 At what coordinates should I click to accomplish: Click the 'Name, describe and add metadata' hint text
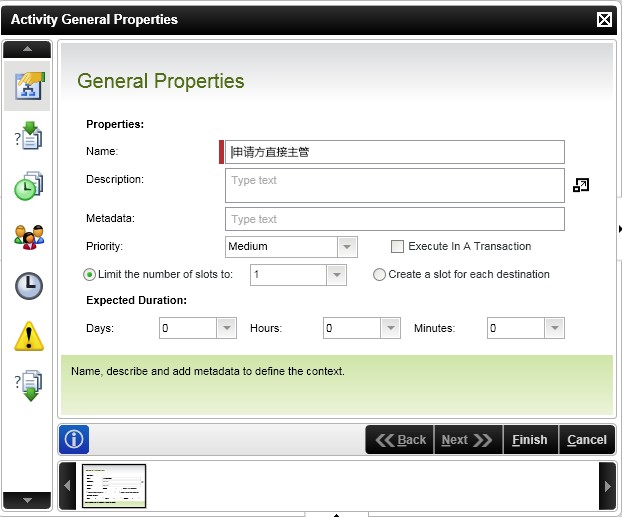tap(208, 371)
